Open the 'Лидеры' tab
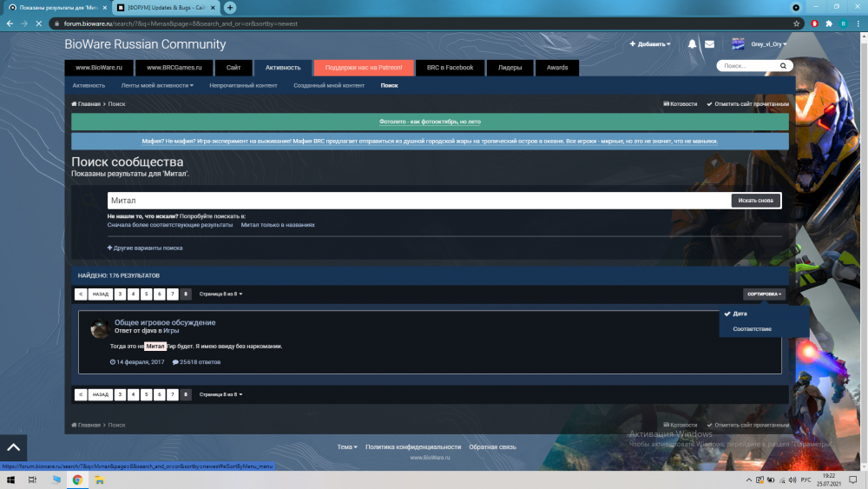 [x=510, y=67]
